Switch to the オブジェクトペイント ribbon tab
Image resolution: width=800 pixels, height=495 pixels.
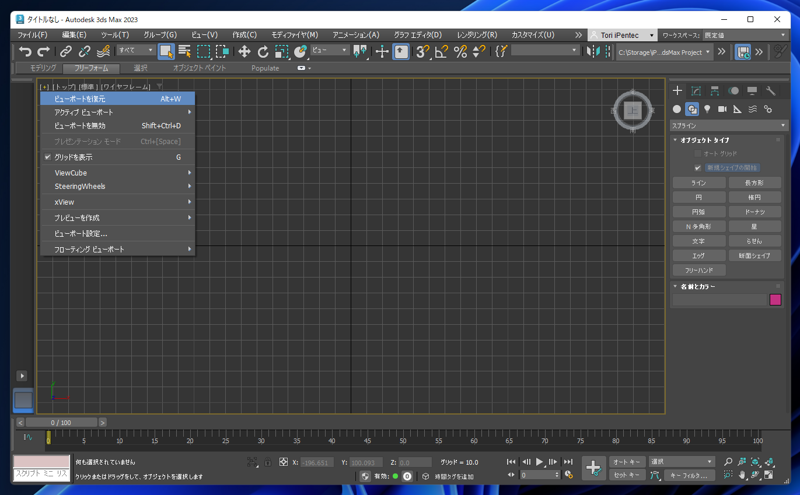[199, 68]
